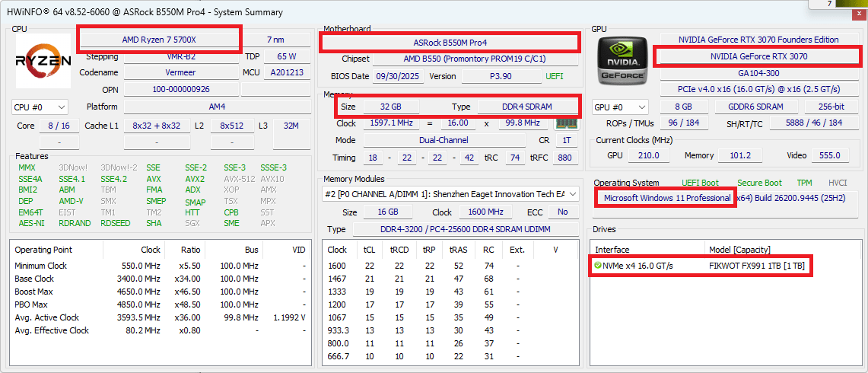
Task: Click the tRAS column header
Action: [x=459, y=250]
